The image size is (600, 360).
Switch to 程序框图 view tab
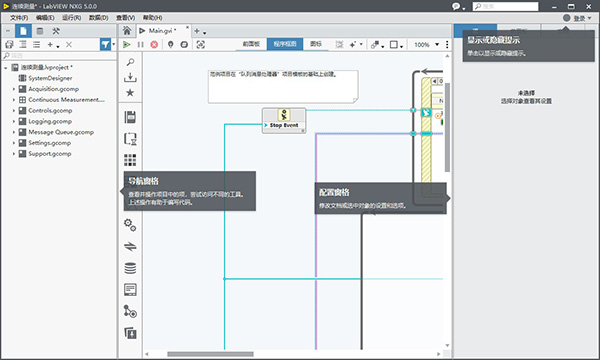(x=285, y=44)
